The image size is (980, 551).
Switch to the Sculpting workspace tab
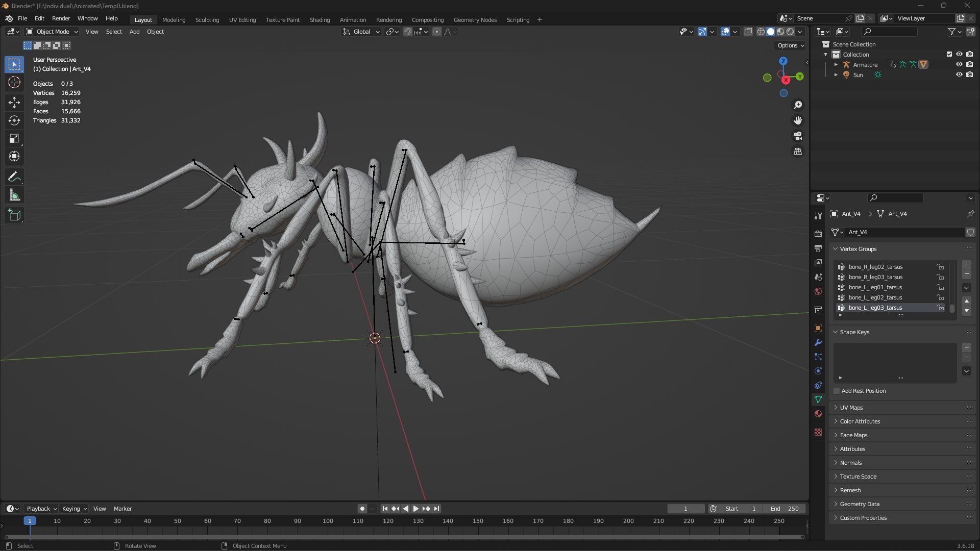207,20
